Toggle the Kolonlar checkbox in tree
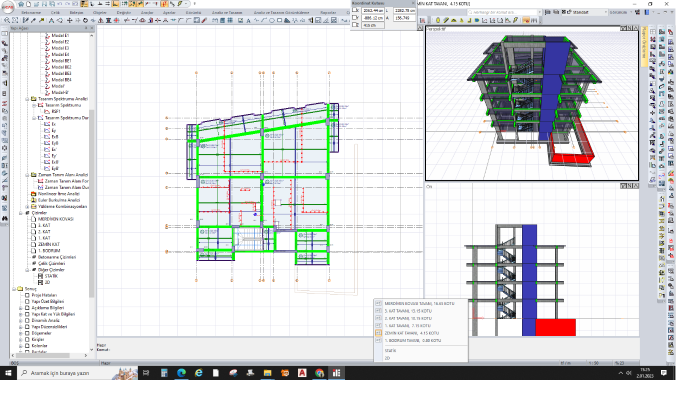This screenshot has width=700, height=394. click(x=27, y=346)
